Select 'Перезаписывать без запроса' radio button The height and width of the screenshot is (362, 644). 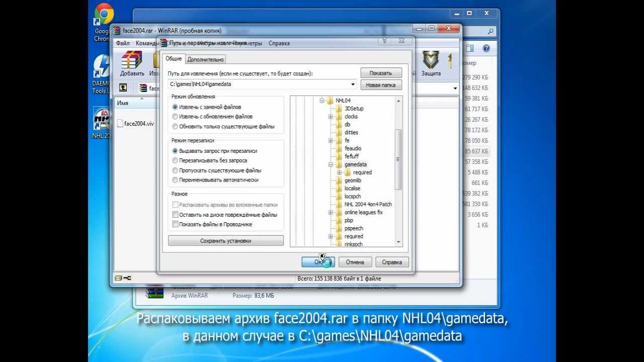point(175,160)
